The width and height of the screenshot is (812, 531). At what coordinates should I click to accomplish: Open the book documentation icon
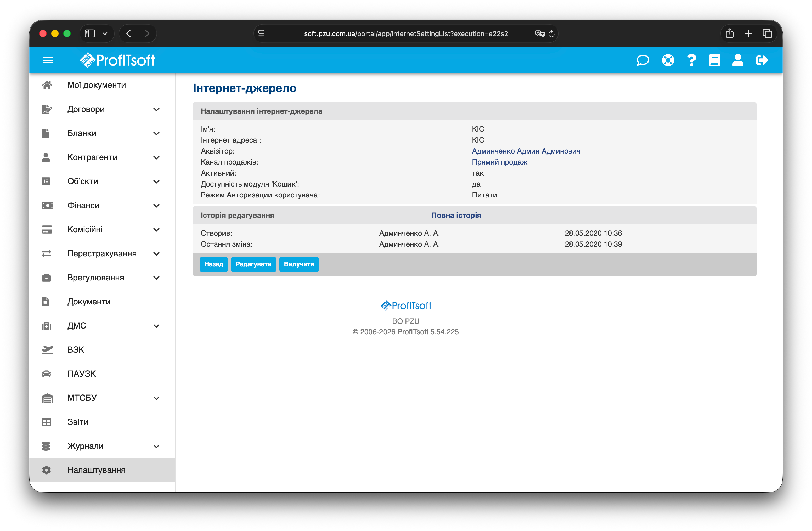point(714,60)
